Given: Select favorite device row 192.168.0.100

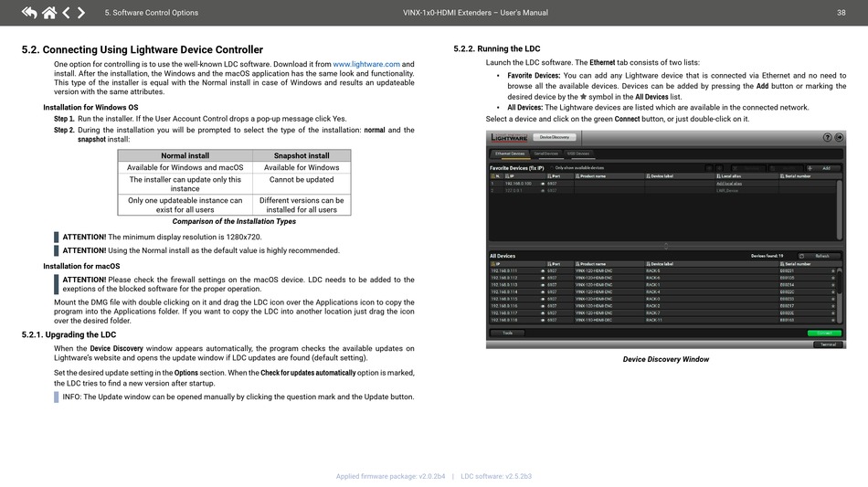Looking at the screenshot, I should pyautogui.click(x=662, y=184).
